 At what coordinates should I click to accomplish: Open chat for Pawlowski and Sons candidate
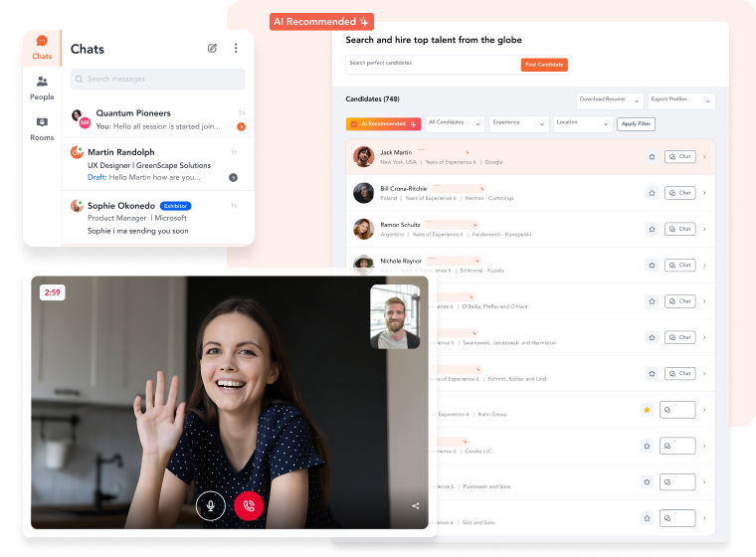pos(677,482)
